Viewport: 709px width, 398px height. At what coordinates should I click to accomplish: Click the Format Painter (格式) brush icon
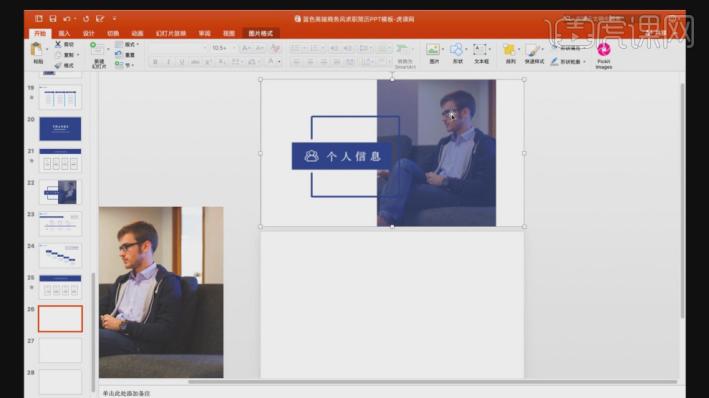coord(58,66)
